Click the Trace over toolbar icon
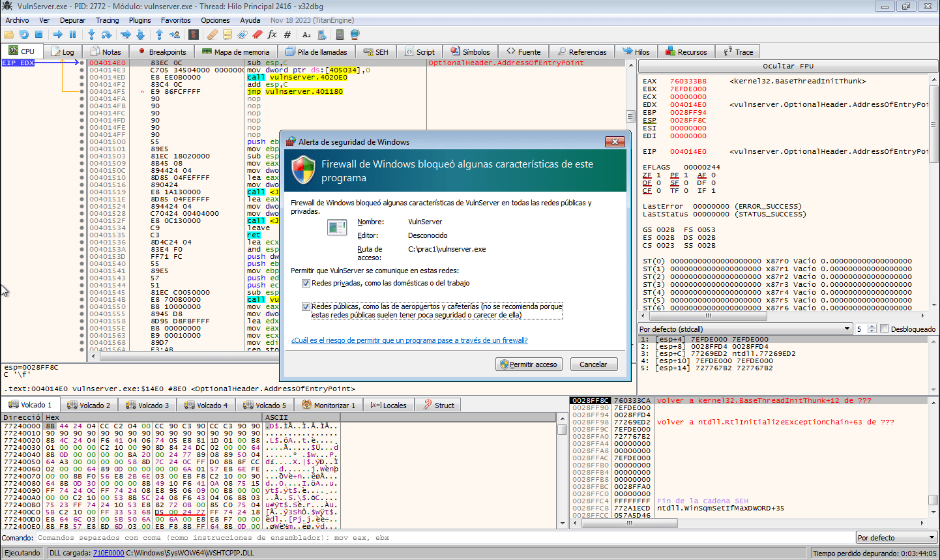This screenshot has width=940, height=560. 140,35
